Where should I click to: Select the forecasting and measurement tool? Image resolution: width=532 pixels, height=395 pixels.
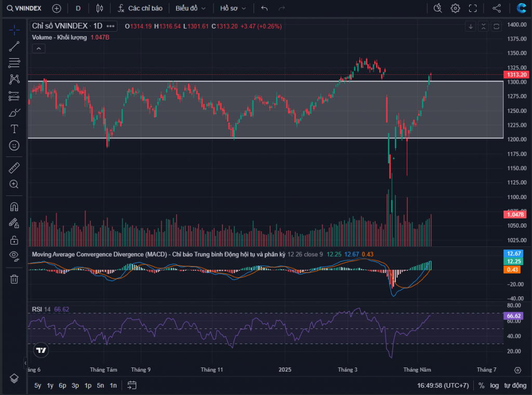pos(14,96)
